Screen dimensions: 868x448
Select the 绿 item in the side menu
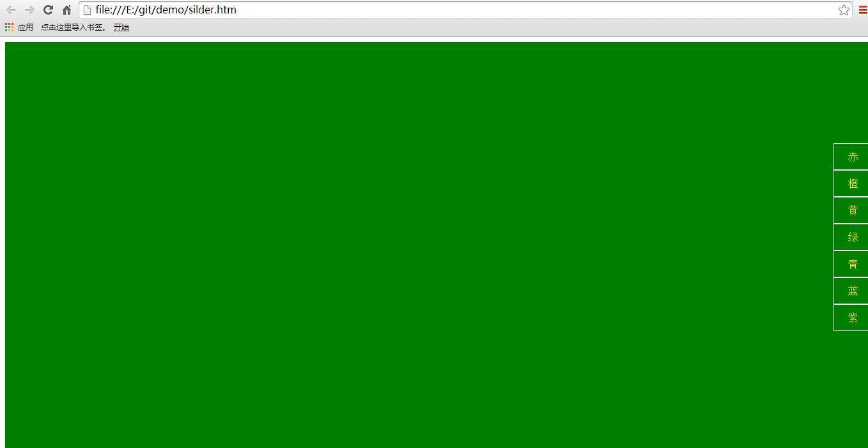click(x=851, y=237)
